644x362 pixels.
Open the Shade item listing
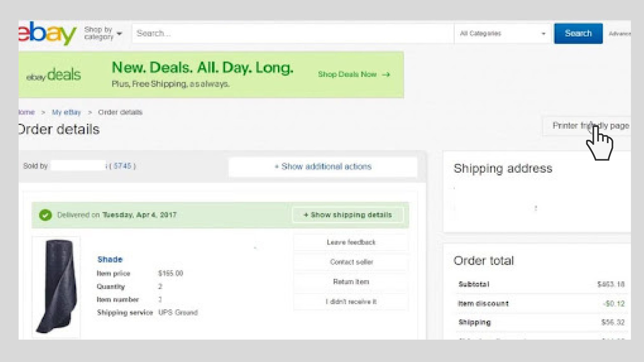click(x=110, y=259)
